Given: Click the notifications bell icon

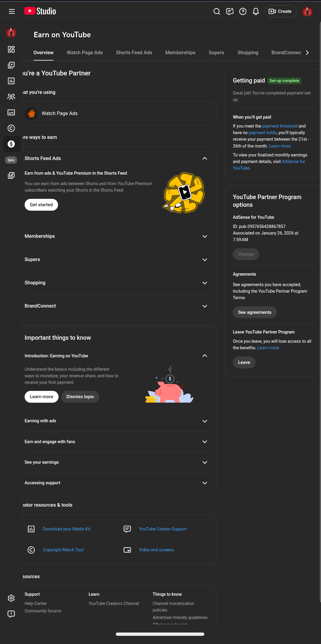Looking at the screenshot, I should 256,11.
